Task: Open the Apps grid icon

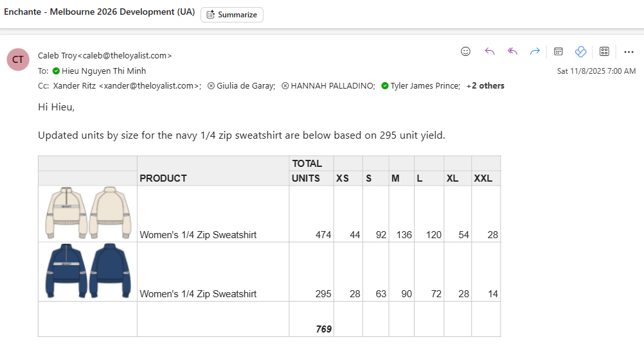Action: [x=604, y=51]
